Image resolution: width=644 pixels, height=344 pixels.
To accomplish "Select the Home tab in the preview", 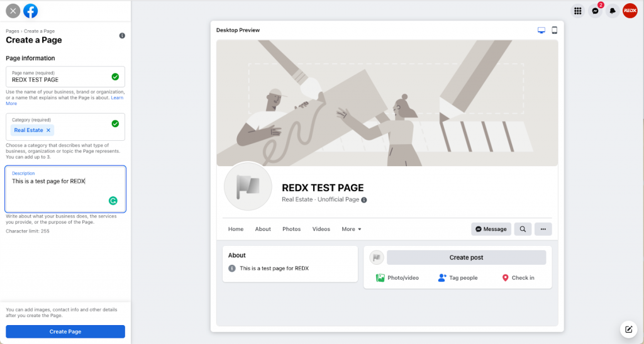I will 236,229.
